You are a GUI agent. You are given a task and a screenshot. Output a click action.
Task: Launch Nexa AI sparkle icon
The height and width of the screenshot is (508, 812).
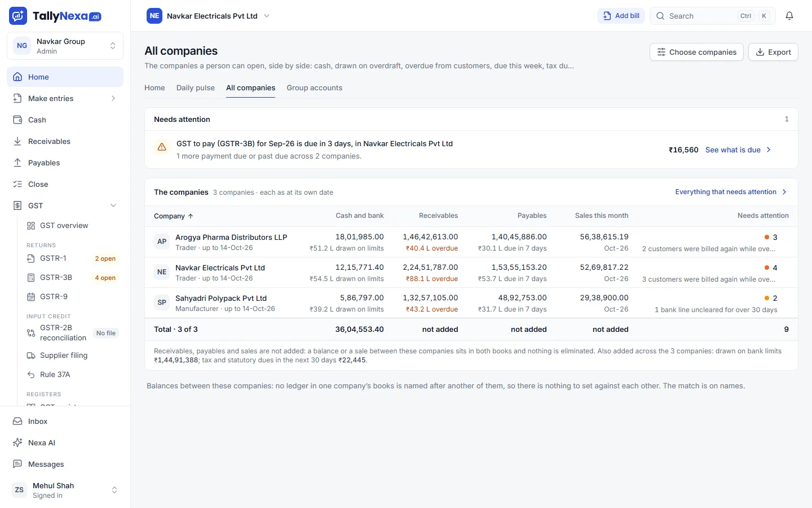click(x=17, y=443)
